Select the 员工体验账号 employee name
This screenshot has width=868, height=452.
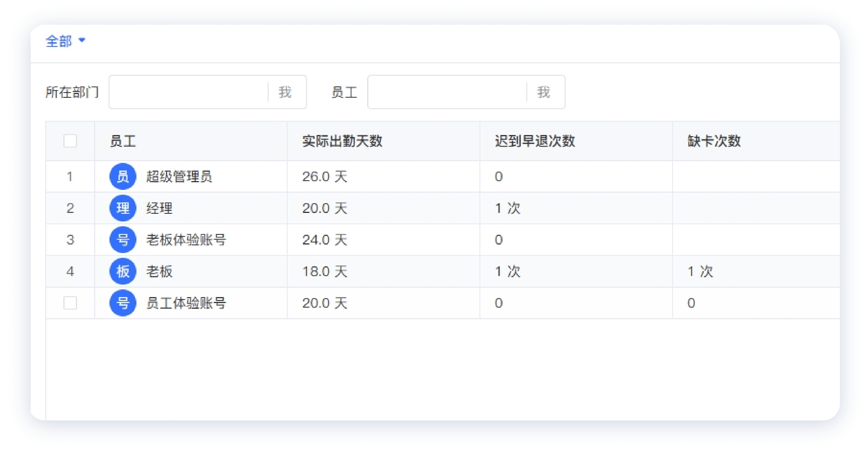(186, 303)
